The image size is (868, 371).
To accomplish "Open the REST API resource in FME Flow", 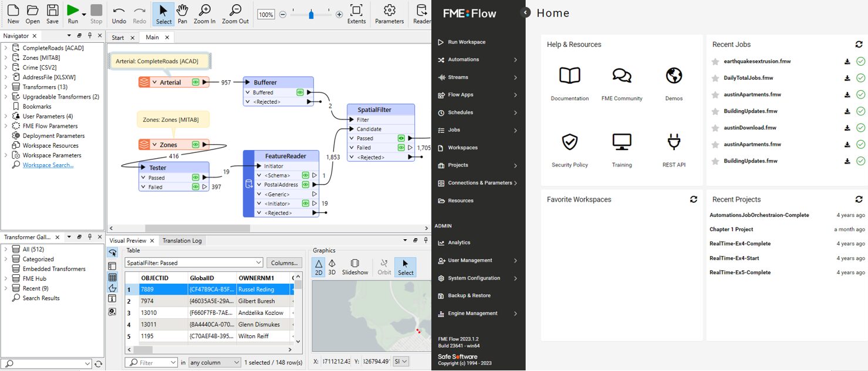I will (673, 148).
